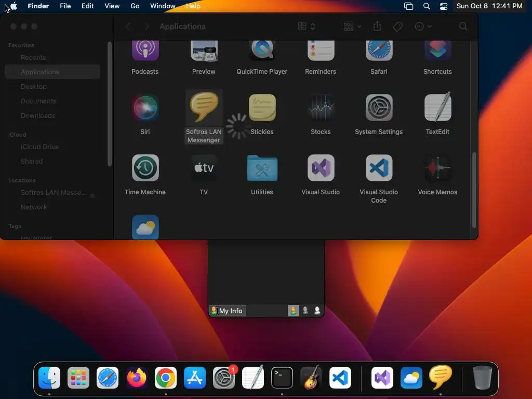Open the view mode switcher dropdown
The height and width of the screenshot is (399, 532).
pos(307,26)
